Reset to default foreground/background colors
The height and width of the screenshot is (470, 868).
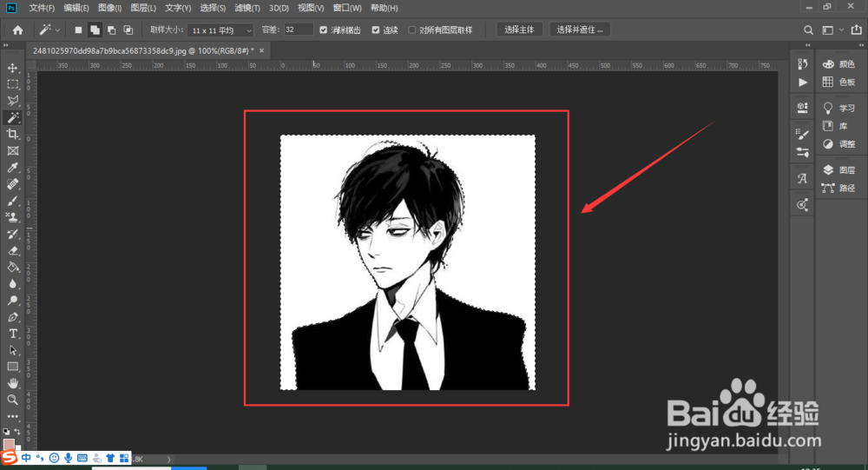tap(6, 431)
